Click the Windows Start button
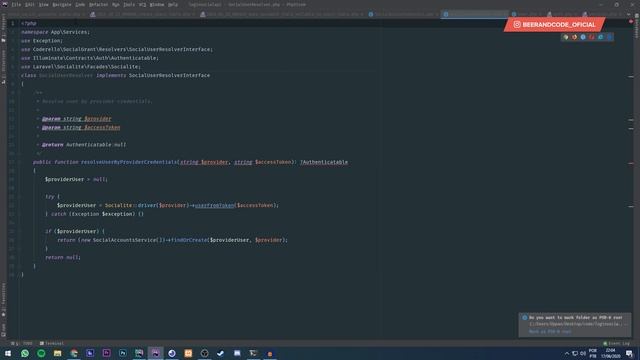This screenshot has height=360, width=640. [x=8, y=353]
